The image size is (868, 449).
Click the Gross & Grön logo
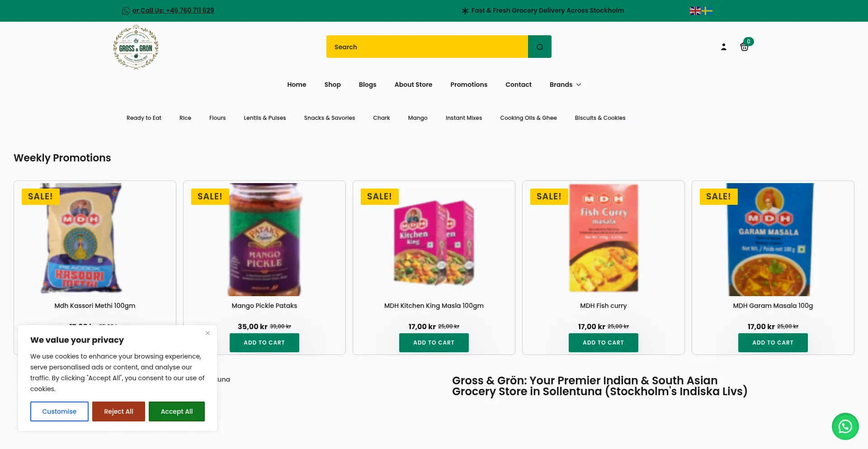[x=136, y=47]
